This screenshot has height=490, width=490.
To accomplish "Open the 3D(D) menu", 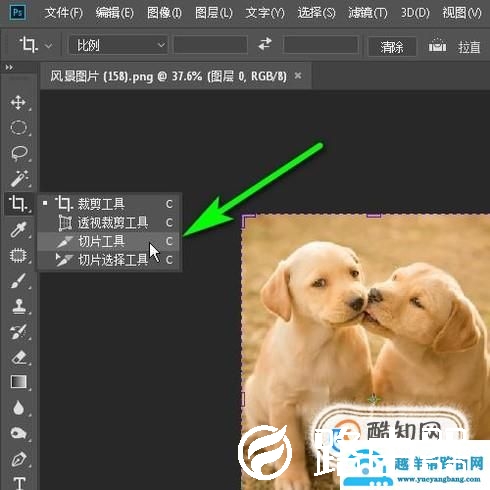I will point(415,13).
